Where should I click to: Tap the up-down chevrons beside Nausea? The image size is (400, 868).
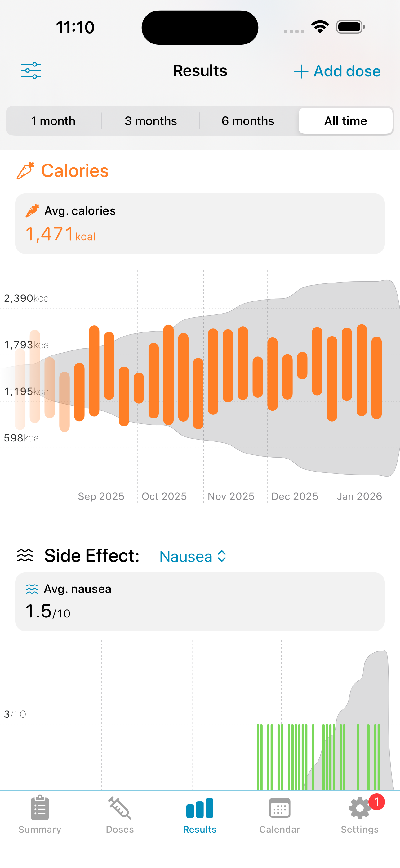(221, 556)
